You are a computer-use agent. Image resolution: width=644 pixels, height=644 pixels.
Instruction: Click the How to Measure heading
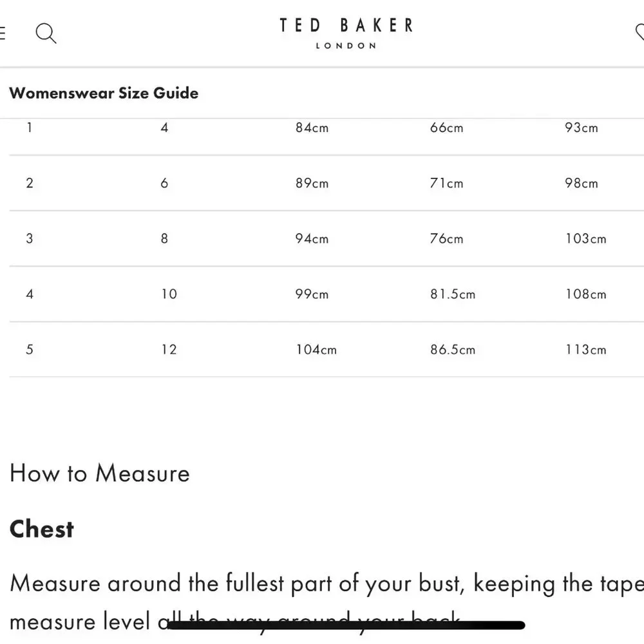100,473
